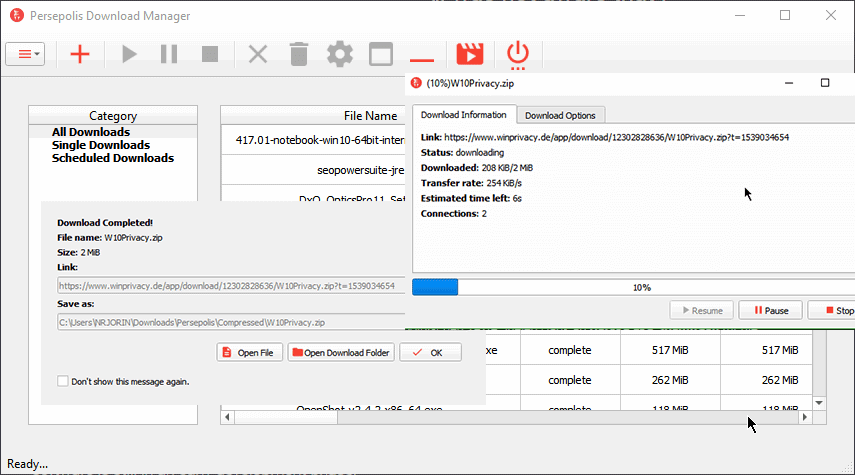Click the complete status in 517 MiB row
This screenshot has width=855, height=475.
(x=570, y=350)
